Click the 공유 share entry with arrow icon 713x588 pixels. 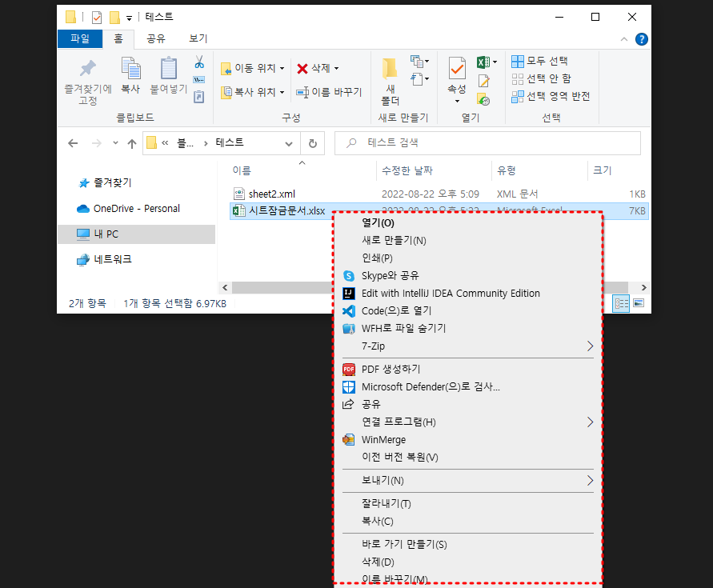click(x=468, y=404)
